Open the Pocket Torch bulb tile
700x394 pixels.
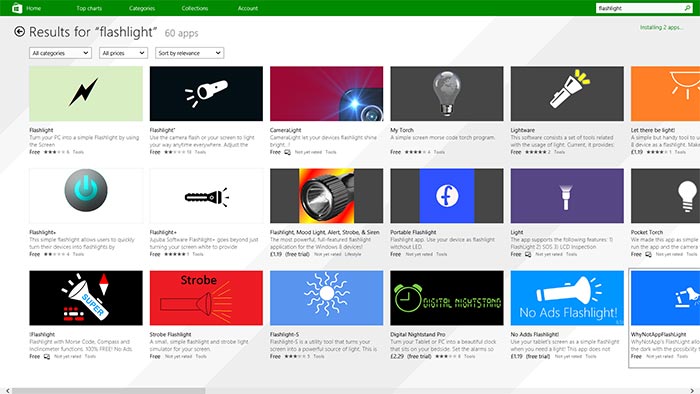[x=665, y=196]
